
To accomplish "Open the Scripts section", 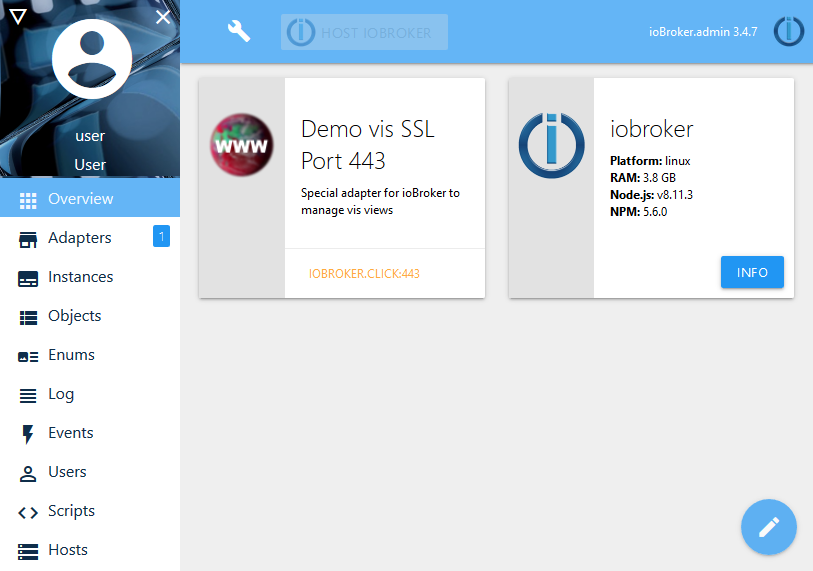I will tap(90, 511).
